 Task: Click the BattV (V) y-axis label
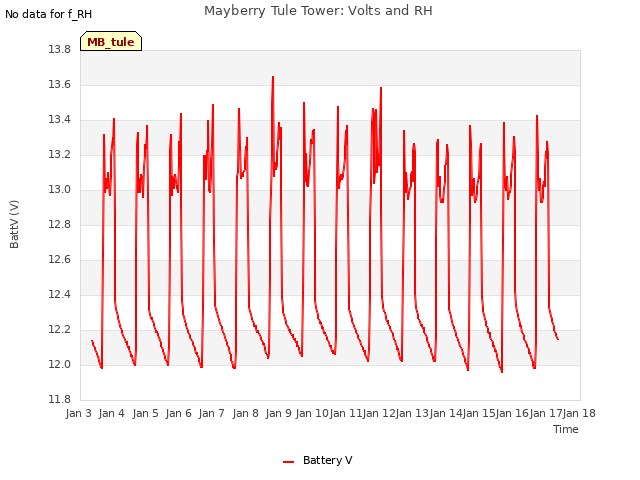(x=14, y=224)
